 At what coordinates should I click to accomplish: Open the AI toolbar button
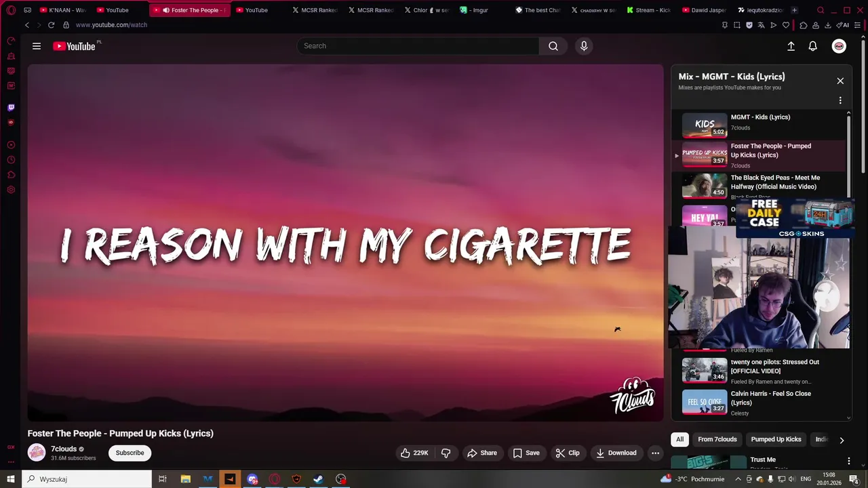(843, 25)
